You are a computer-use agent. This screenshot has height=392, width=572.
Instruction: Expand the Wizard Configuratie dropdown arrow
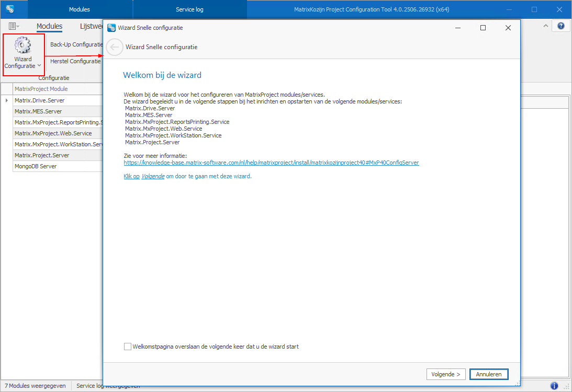pos(39,66)
